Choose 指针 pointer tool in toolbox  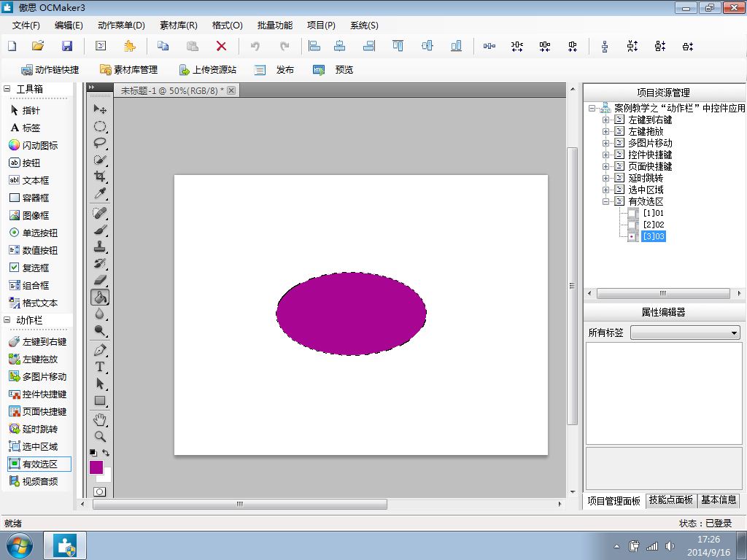point(25,111)
